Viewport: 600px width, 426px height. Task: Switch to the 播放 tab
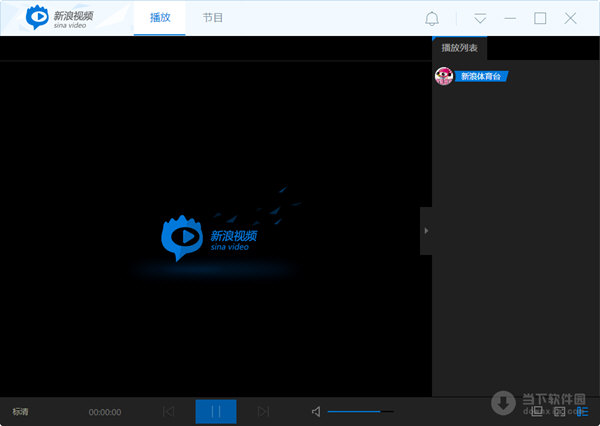point(160,18)
